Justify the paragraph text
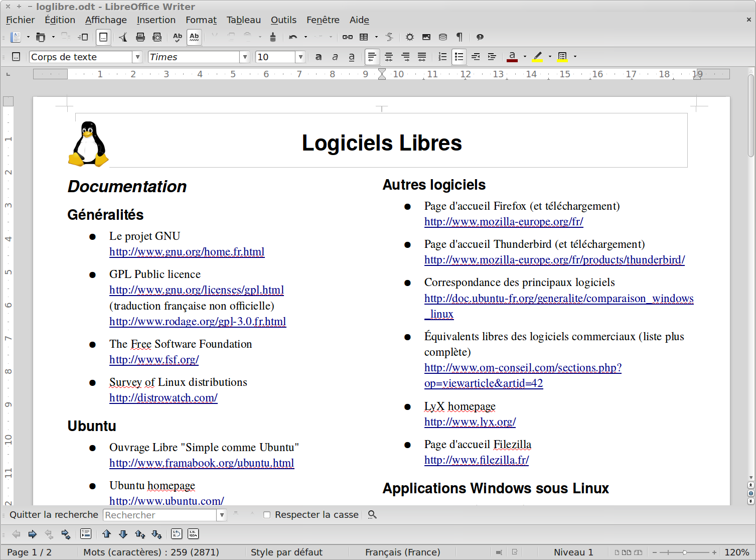The image size is (756, 560). tap(422, 57)
